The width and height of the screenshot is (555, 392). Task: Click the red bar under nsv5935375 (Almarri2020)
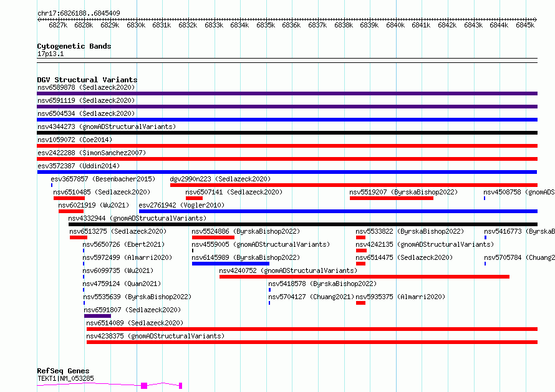click(360, 303)
